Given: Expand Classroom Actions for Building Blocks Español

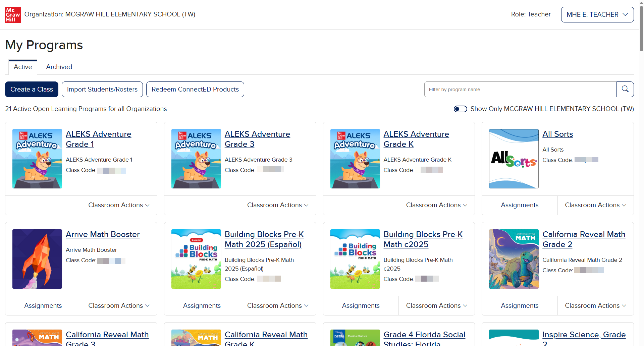Looking at the screenshot, I should pos(278,306).
